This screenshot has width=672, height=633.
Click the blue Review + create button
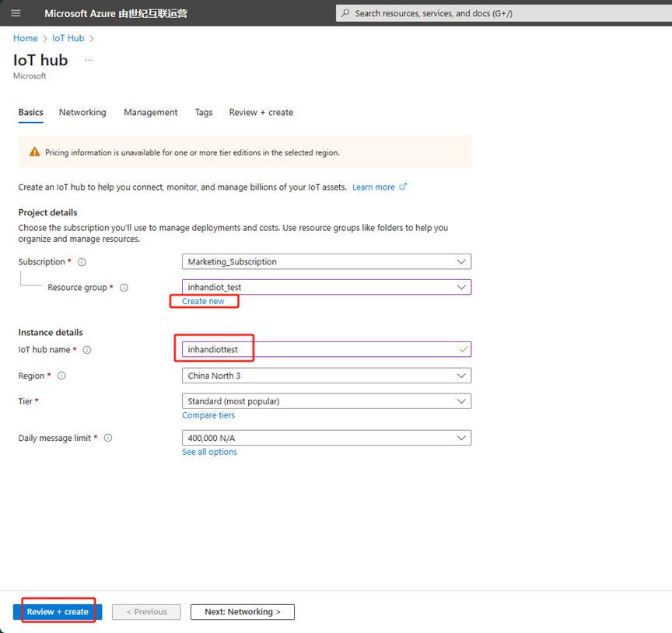58,612
